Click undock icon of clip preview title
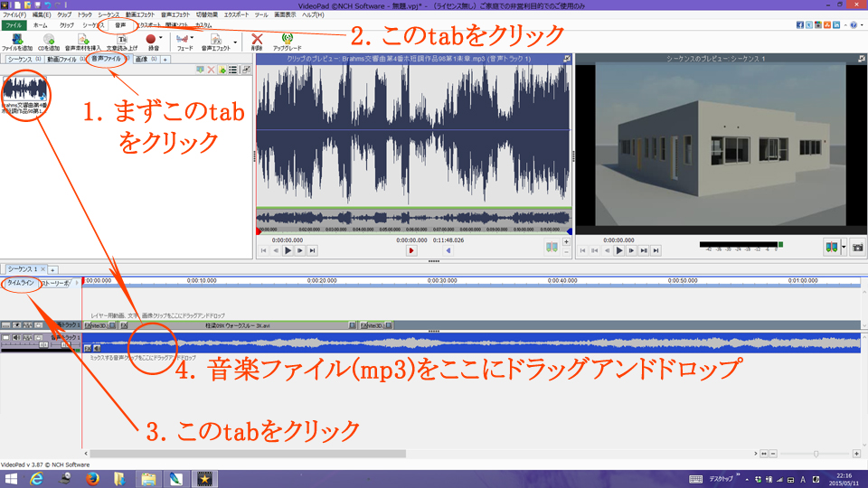This screenshot has height=488, width=868. click(x=567, y=58)
